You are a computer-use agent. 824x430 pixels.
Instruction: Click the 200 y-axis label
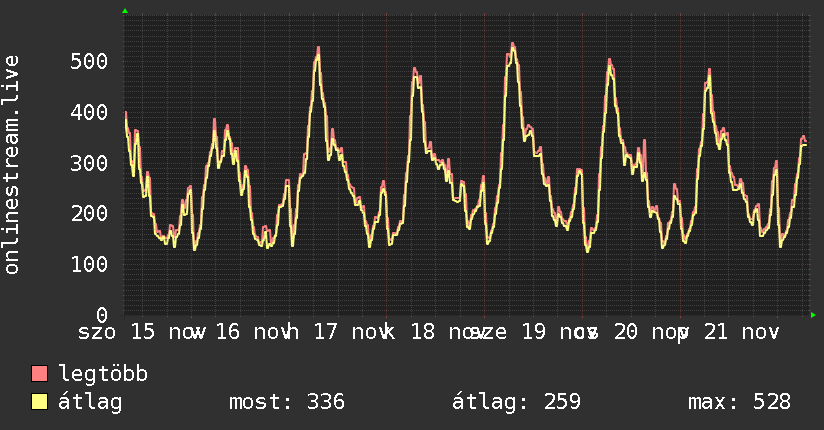point(89,213)
